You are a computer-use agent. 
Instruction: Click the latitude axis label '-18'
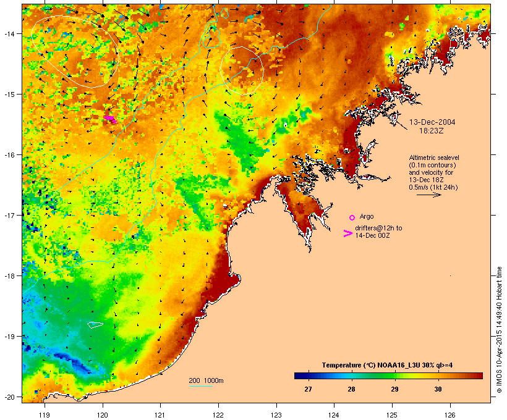tap(9, 275)
